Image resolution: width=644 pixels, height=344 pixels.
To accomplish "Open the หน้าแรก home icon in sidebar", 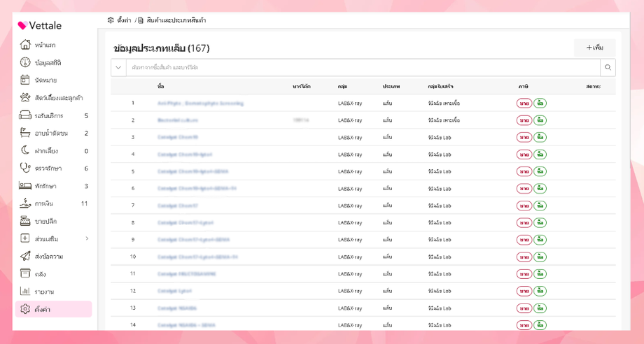I will [x=25, y=45].
